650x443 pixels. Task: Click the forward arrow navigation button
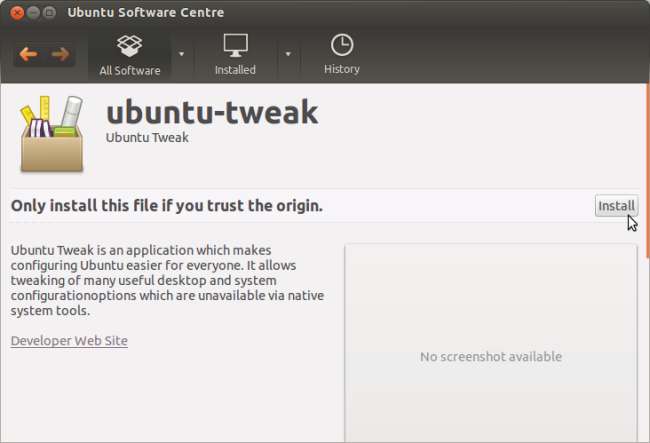point(60,54)
